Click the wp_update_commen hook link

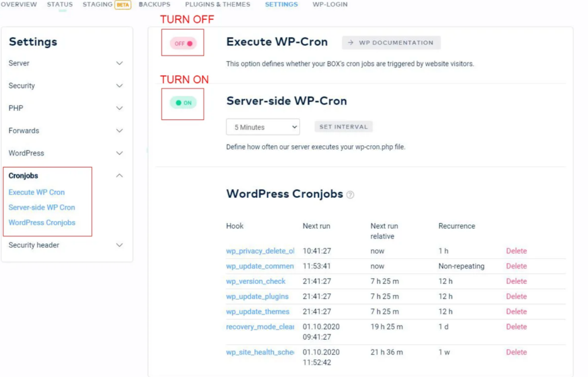[x=260, y=266]
